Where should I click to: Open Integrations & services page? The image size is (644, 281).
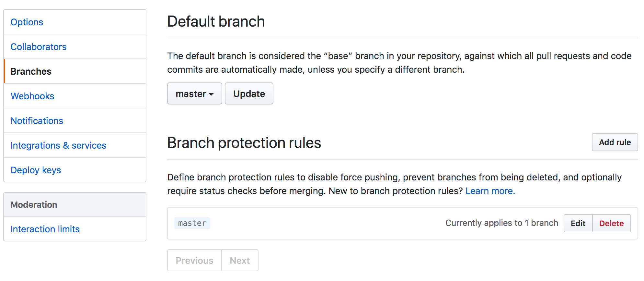click(75, 145)
